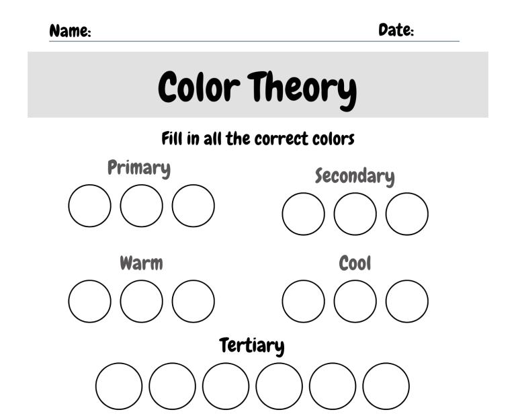
Task: Click the first Primary circle
Action: pos(89,206)
